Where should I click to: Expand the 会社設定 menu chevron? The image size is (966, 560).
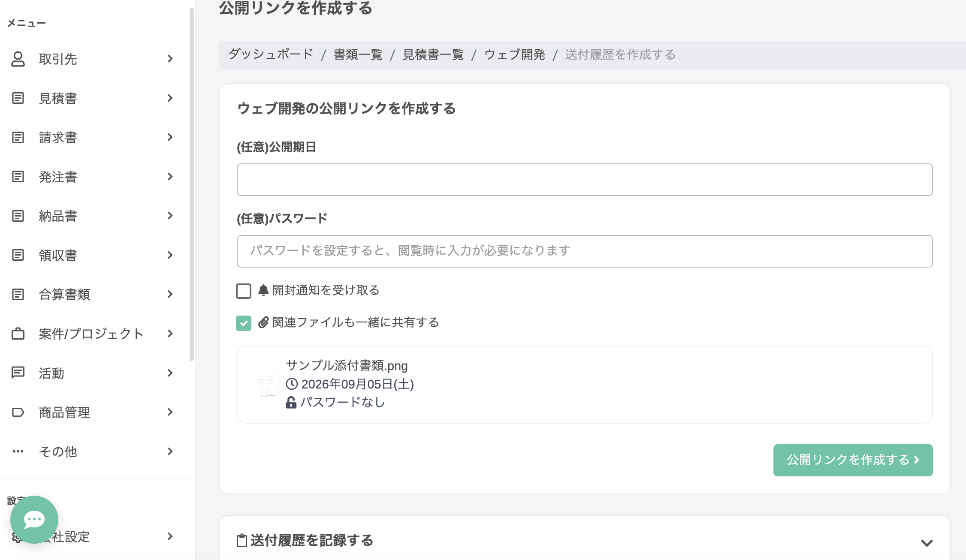point(170,536)
